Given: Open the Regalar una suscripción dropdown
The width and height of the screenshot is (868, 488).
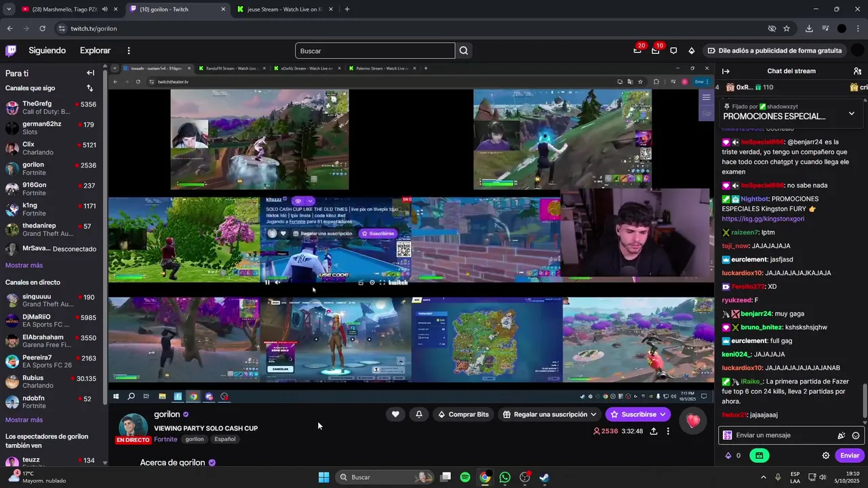Looking at the screenshot, I should point(550,414).
